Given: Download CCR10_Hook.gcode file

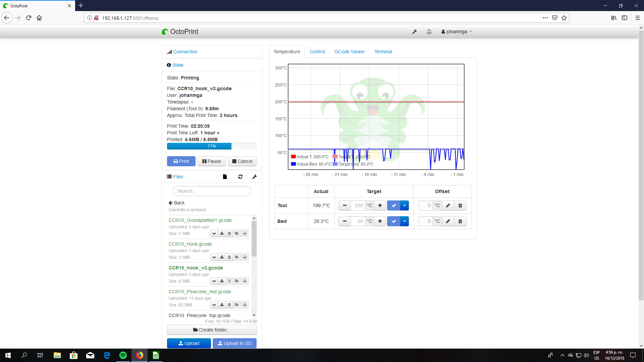Looking at the screenshot, I should [x=222, y=257].
